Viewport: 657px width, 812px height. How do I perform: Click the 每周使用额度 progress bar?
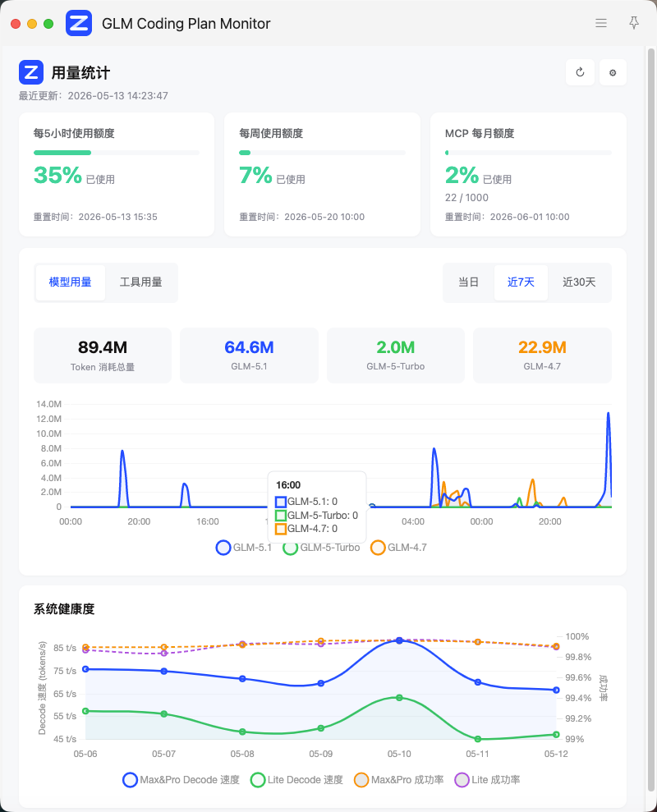click(x=322, y=153)
